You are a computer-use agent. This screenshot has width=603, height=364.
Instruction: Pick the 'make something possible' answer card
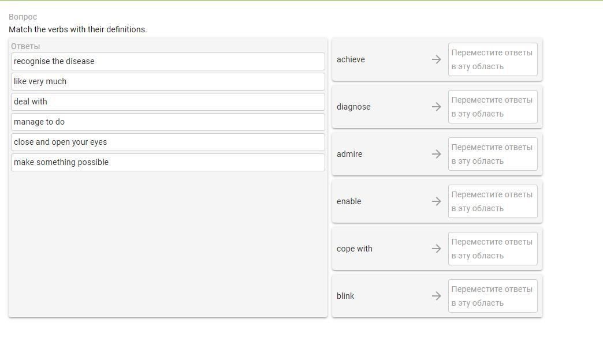click(167, 162)
